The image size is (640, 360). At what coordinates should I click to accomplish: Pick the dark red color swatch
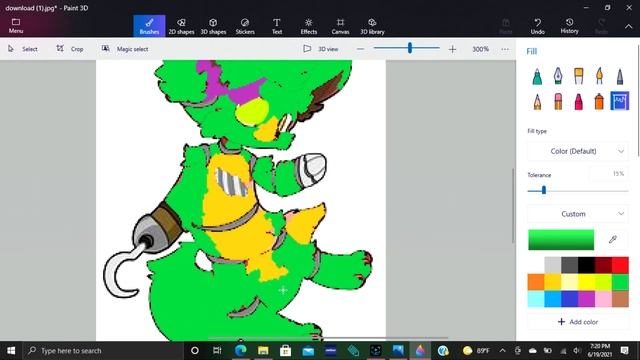tap(603, 265)
